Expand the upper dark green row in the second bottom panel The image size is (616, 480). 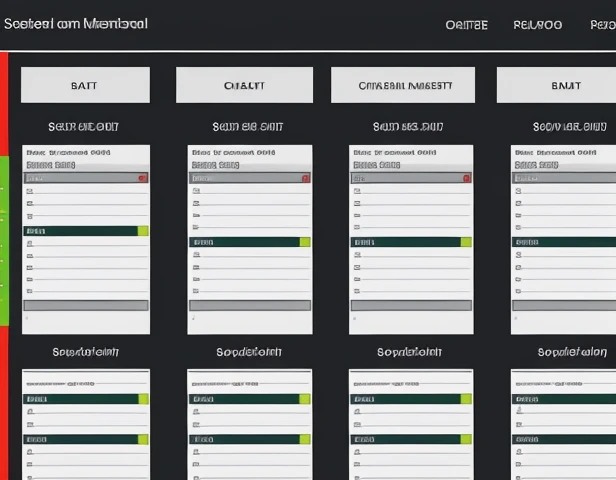tap(242, 398)
